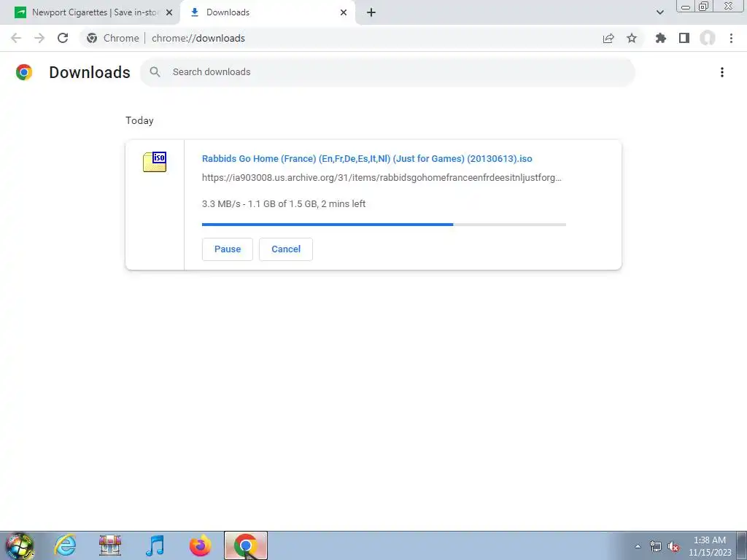The image size is (747, 560).
Task: Go forward using browser forward arrow
Action: tap(39, 38)
